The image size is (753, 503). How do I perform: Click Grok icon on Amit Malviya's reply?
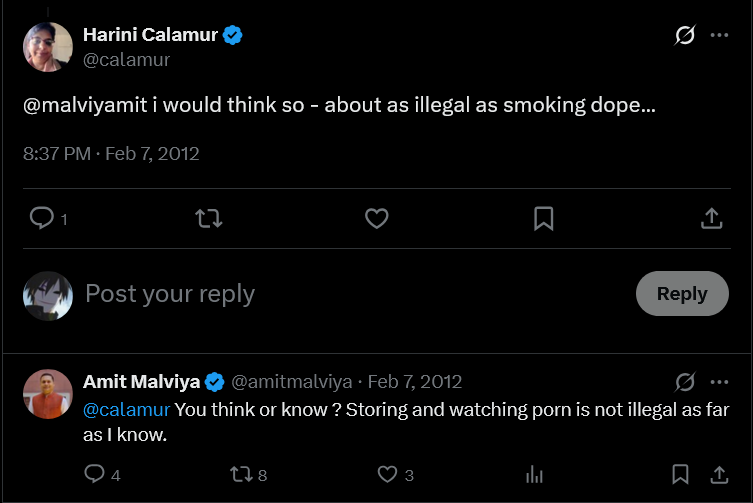click(685, 382)
